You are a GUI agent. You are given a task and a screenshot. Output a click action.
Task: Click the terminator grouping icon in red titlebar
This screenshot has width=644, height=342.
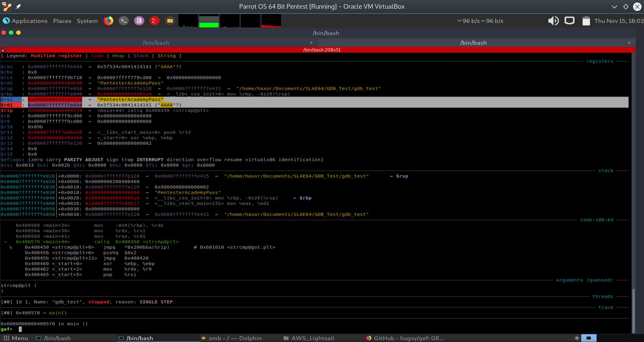click(4, 50)
